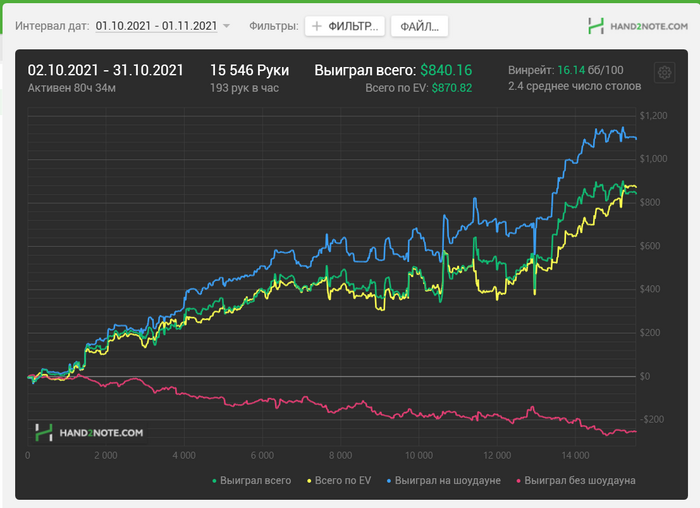
Task: Click the 8 000 x-axis label
Action: [341, 456]
